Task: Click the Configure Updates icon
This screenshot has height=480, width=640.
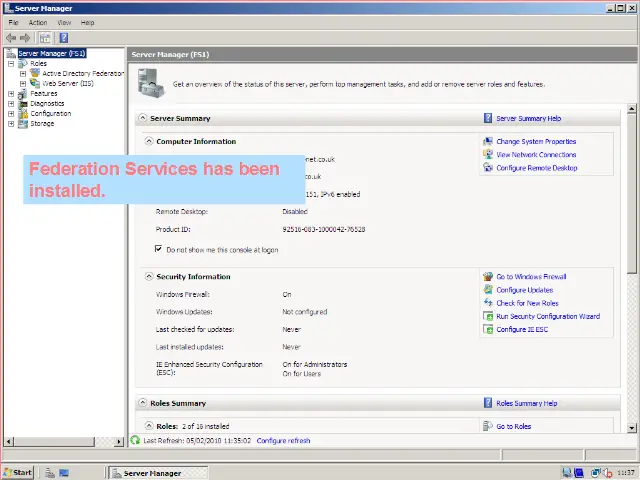Action: click(488, 289)
